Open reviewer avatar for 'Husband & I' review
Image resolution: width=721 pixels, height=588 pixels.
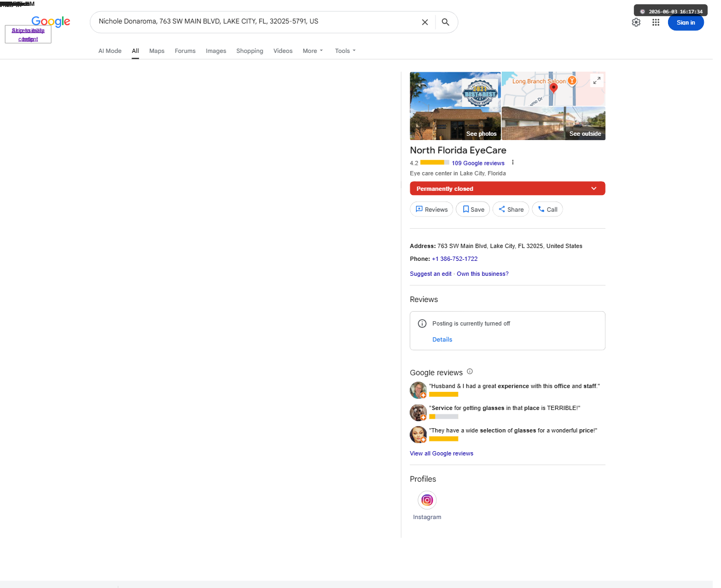click(418, 390)
